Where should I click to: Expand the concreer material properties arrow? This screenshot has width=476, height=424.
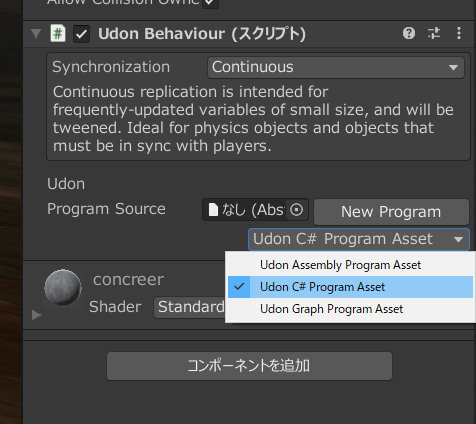[36, 315]
